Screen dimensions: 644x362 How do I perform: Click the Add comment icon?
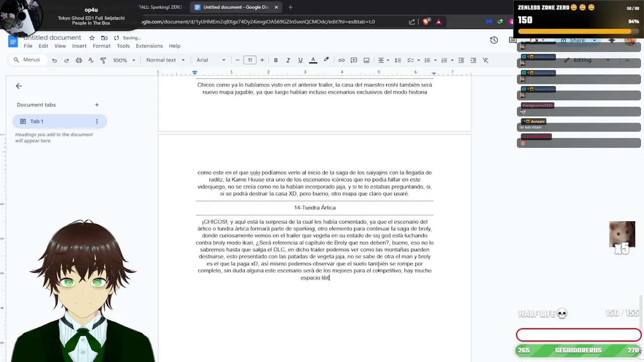coord(354,60)
